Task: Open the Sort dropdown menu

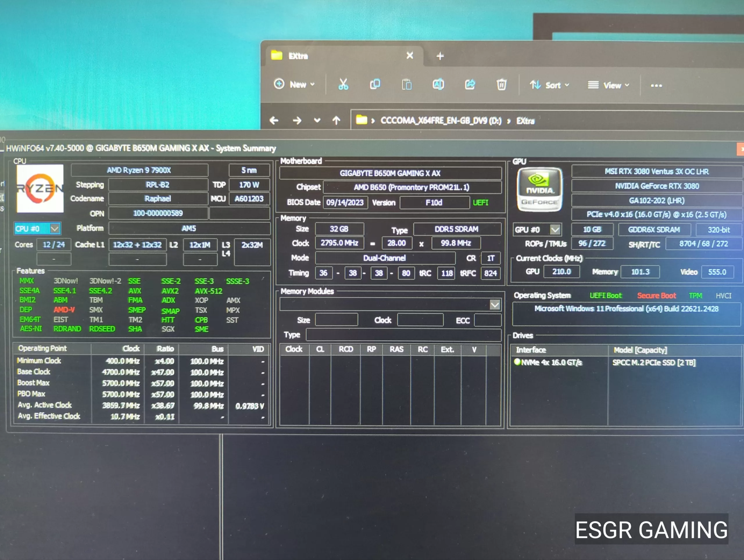Action: tap(549, 85)
